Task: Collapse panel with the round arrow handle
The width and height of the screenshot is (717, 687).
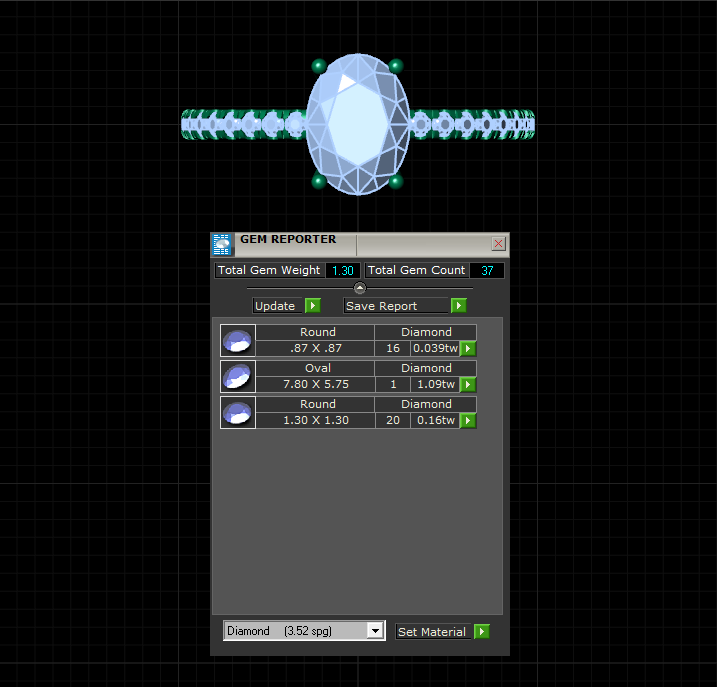Action: [360, 288]
